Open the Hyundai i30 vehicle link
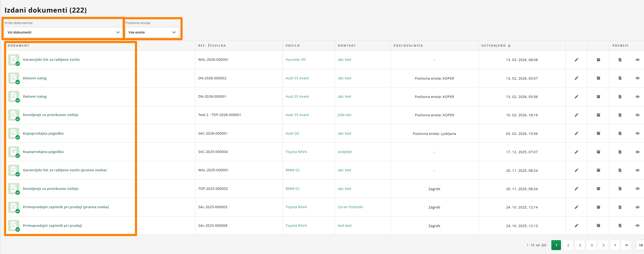 click(296, 60)
